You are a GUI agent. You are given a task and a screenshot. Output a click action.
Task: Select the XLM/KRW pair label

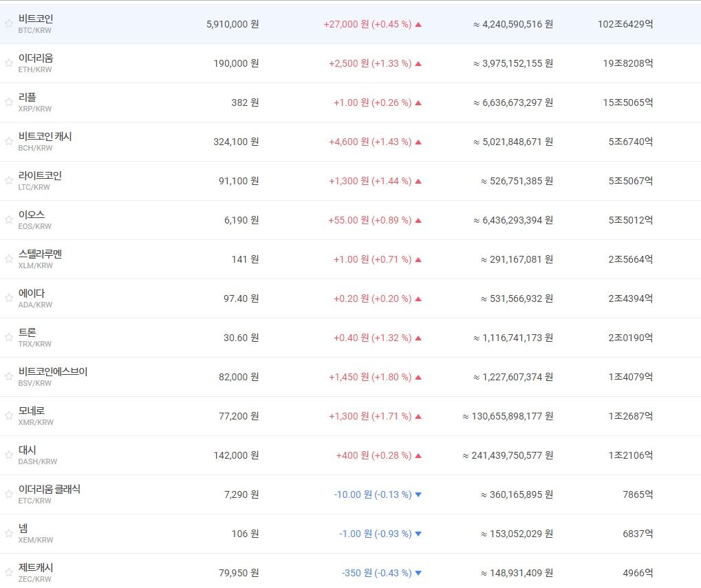click(x=35, y=265)
